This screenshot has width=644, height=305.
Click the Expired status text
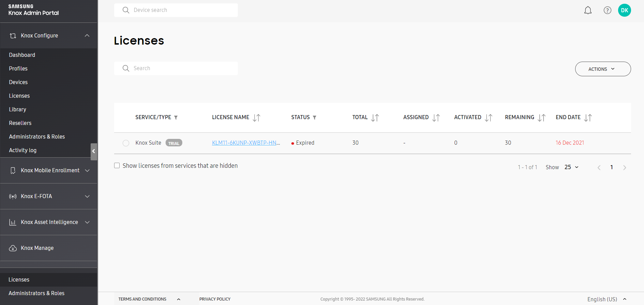pos(305,143)
